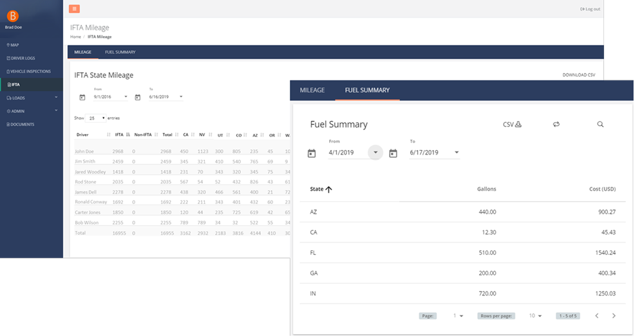Screen dimensions: 644x336
Task: Sort by the CA column
Action: (x=189, y=135)
